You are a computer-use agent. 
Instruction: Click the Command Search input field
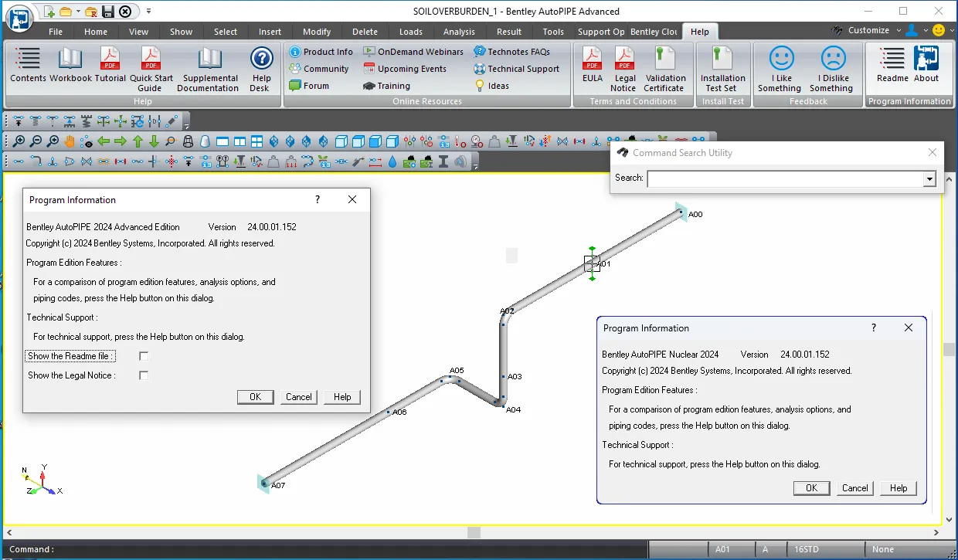[786, 179]
